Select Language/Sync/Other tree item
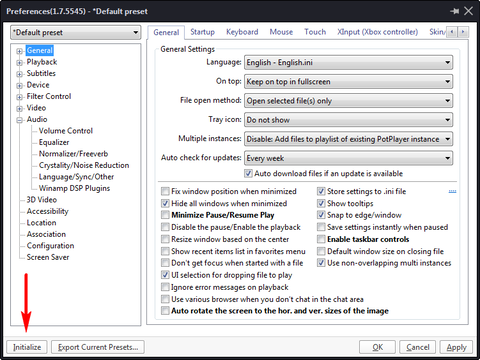 point(76,177)
